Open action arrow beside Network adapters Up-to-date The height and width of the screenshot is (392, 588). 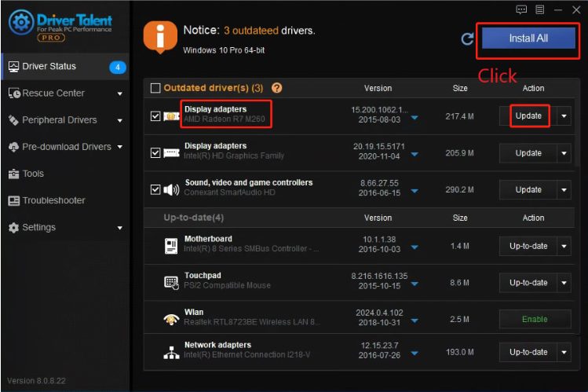564,352
